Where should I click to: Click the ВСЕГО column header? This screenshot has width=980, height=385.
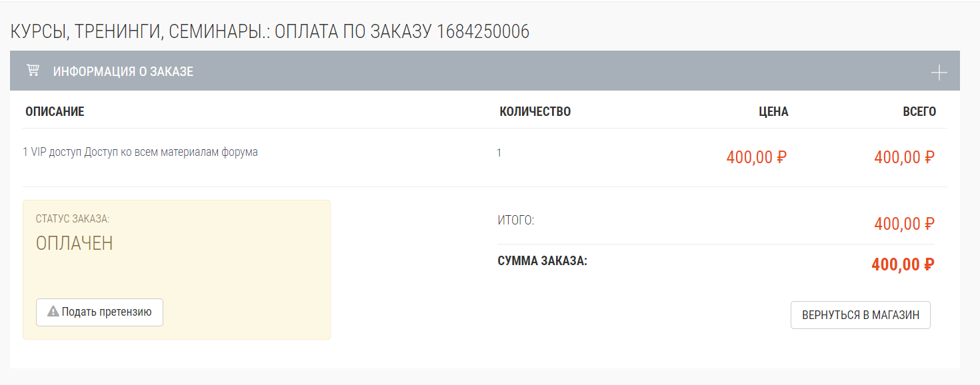coord(919,112)
